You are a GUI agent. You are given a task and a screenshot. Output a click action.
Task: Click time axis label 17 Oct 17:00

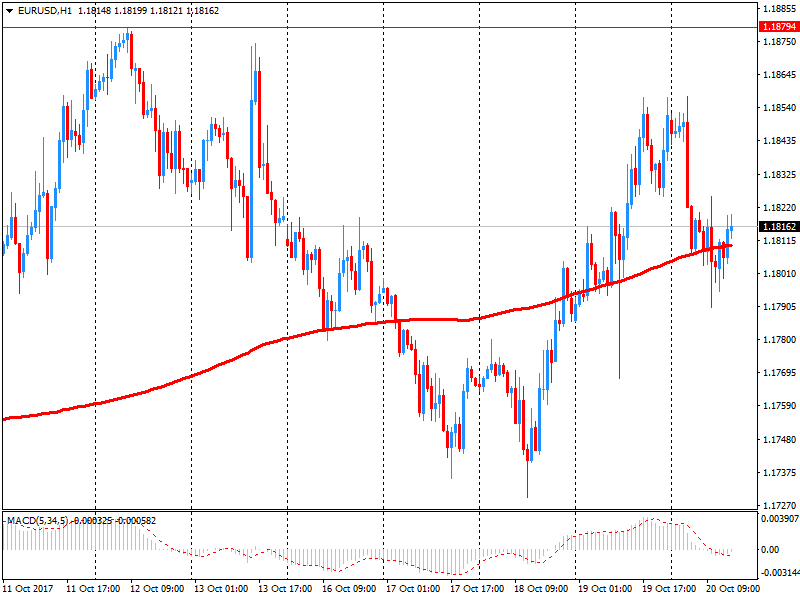point(477,589)
